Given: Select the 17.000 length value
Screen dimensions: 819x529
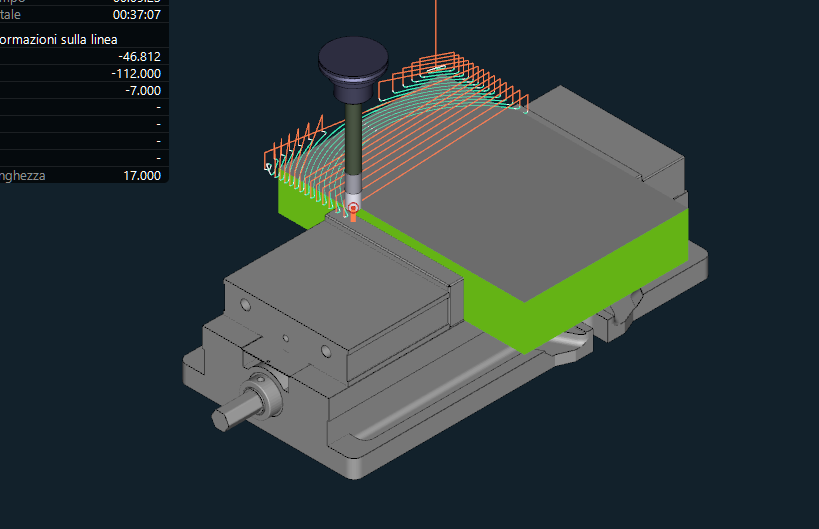Looking at the screenshot, I should pos(141,175).
